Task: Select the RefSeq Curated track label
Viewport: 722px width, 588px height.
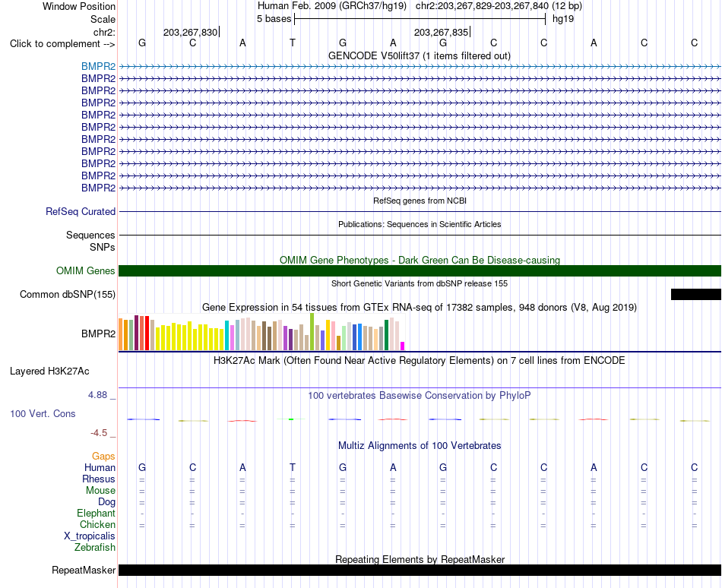Action: pyautogui.click(x=80, y=212)
